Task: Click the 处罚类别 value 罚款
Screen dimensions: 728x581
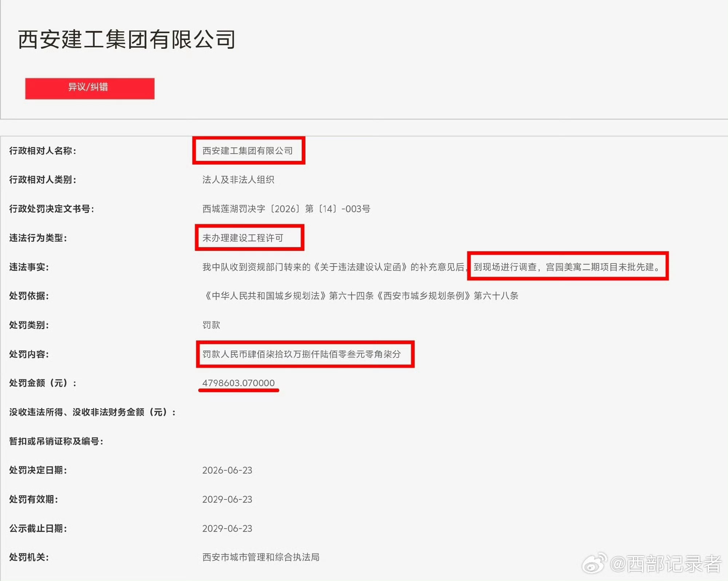Action: (211, 325)
